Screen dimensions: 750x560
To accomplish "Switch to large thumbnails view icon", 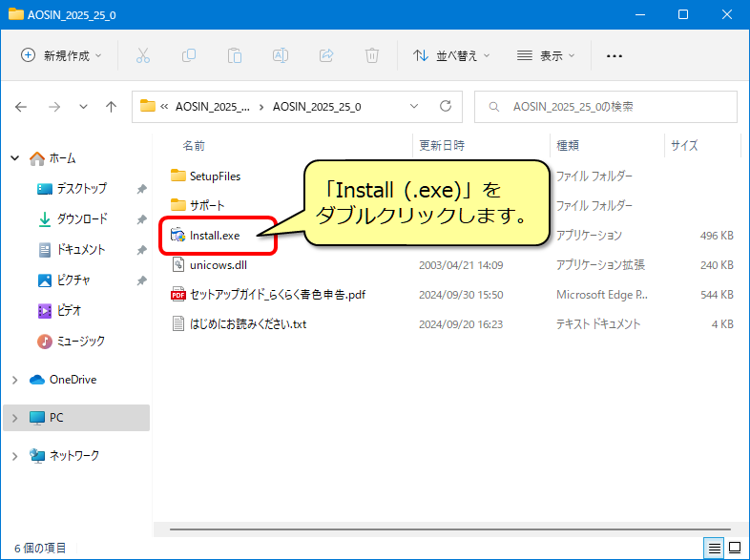I will (735, 548).
